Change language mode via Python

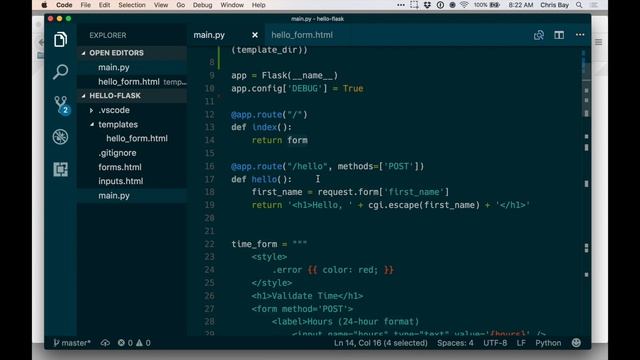tap(548, 343)
